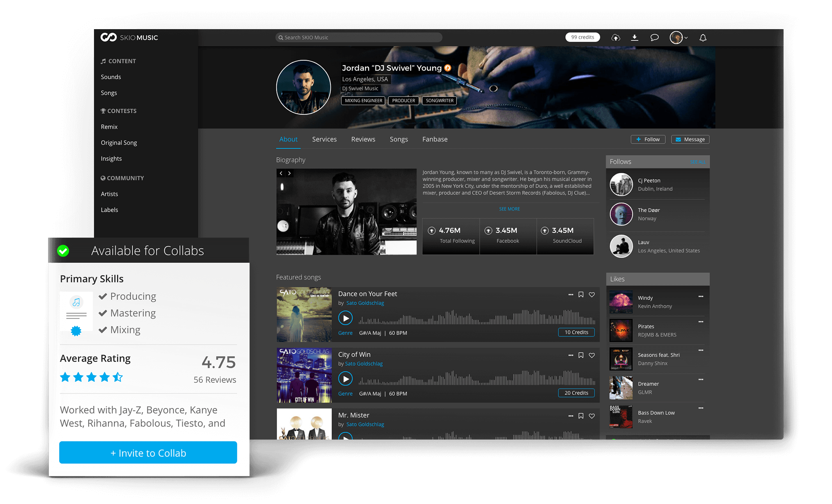Expand the biography with SEE MORE
The width and height of the screenshot is (832, 504).
coord(509,209)
